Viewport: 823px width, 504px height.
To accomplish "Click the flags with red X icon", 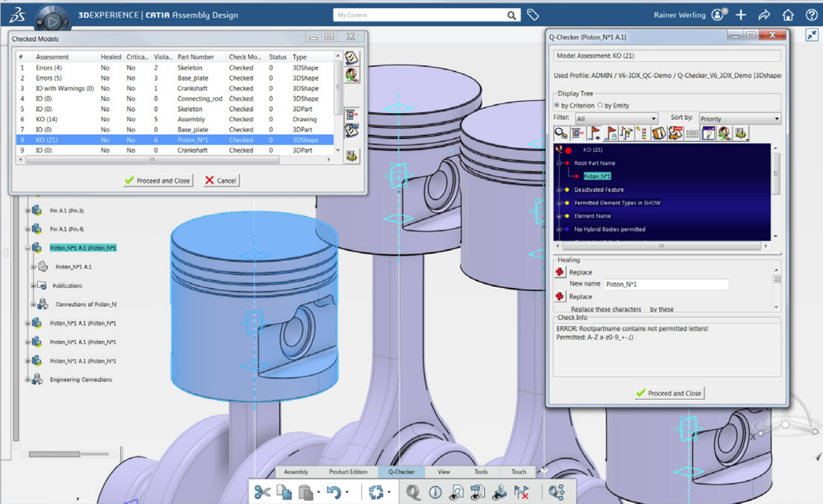I will (x=521, y=492).
